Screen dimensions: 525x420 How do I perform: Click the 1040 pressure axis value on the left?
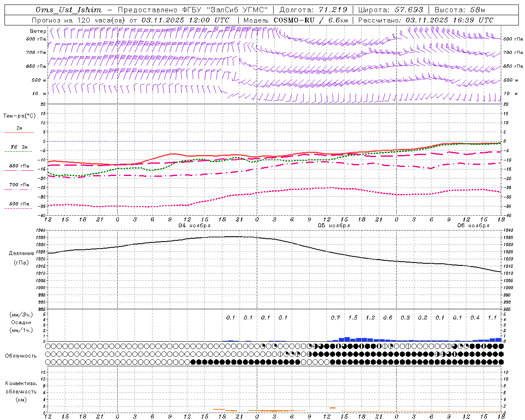(41, 230)
